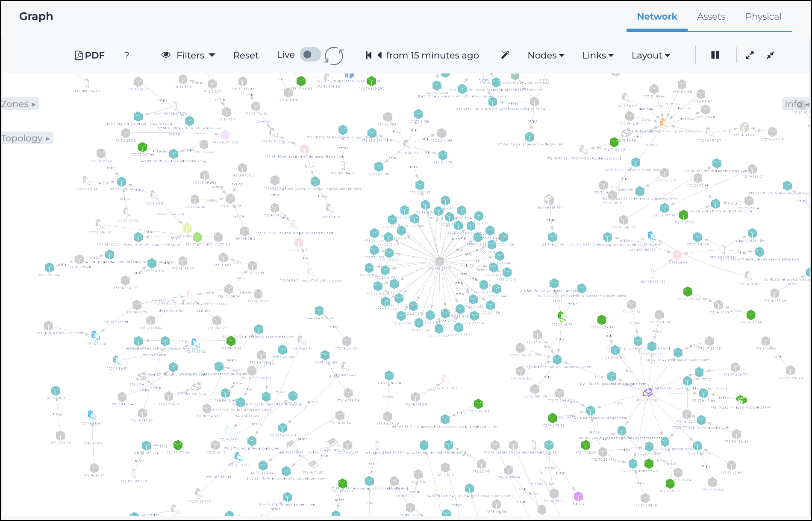Open help with the question mark icon
Image resolution: width=812 pixels, height=521 pixels.
coord(127,55)
